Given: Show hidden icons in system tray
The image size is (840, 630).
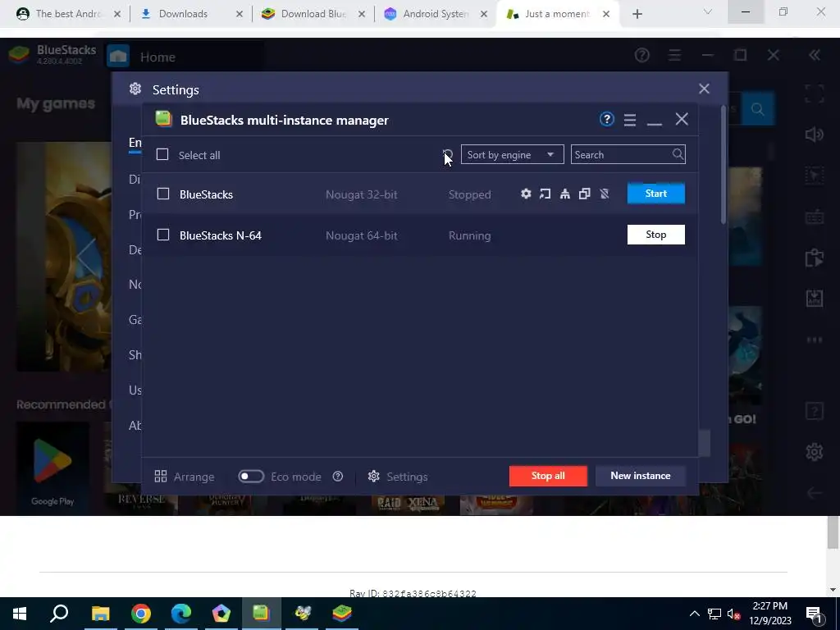Looking at the screenshot, I should pyautogui.click(x=694, y=614).
